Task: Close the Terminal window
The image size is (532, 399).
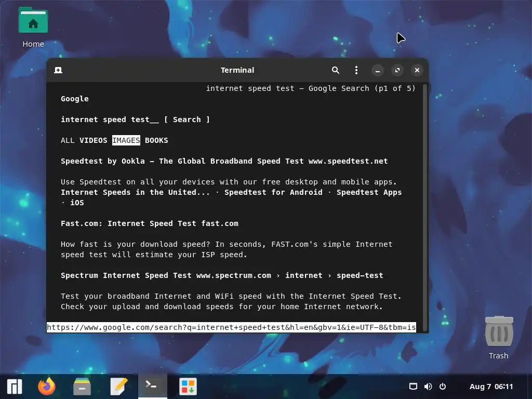Action: (x=417, y=70)
